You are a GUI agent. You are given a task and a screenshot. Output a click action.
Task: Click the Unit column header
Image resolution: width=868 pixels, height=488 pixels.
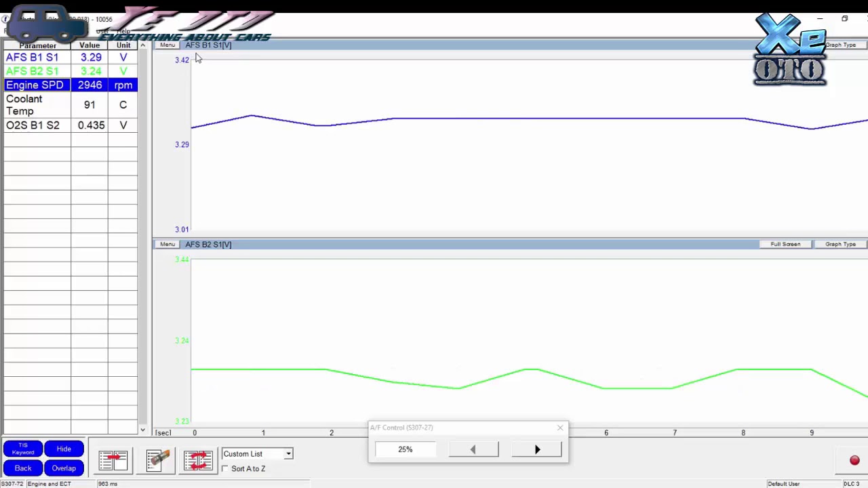click(x=123, y=45)
